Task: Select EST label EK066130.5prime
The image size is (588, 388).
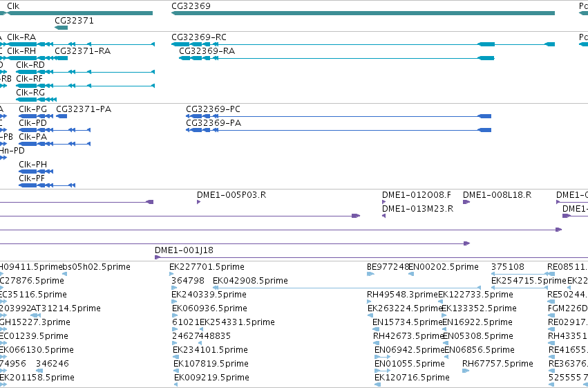Action: pos(37,350)
